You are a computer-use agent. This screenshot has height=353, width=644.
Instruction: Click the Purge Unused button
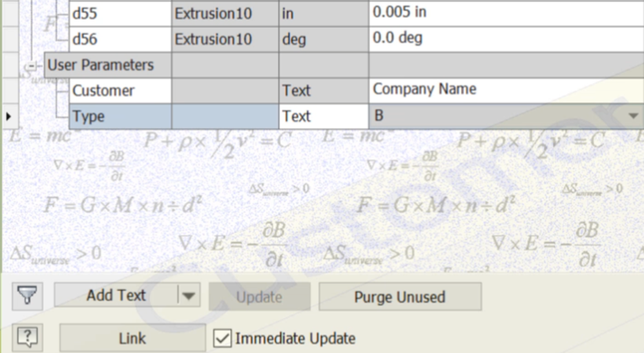click(399, 296)
